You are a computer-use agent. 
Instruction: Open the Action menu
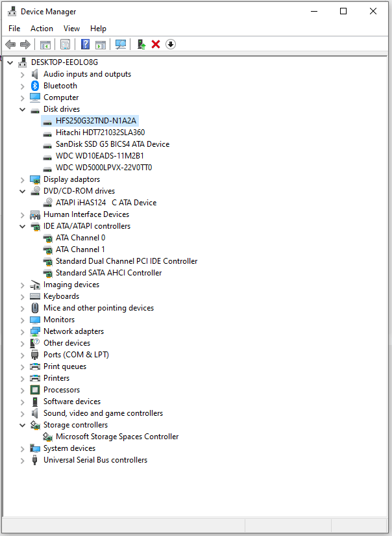coord(42,29)
